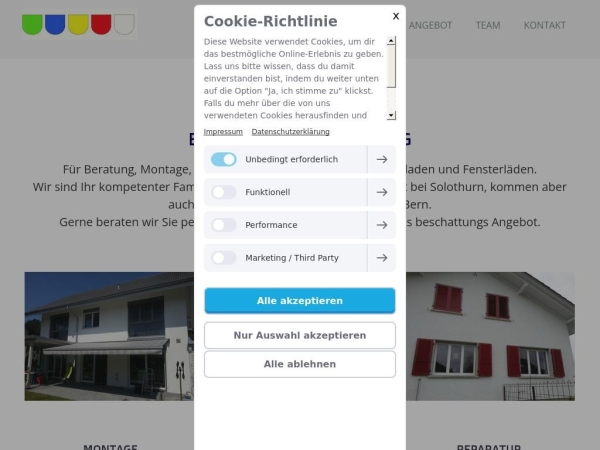Click the cookie text scrollbar down arrow
The image size is (600, 450).
pyautogui.click(x=391, y=115)
